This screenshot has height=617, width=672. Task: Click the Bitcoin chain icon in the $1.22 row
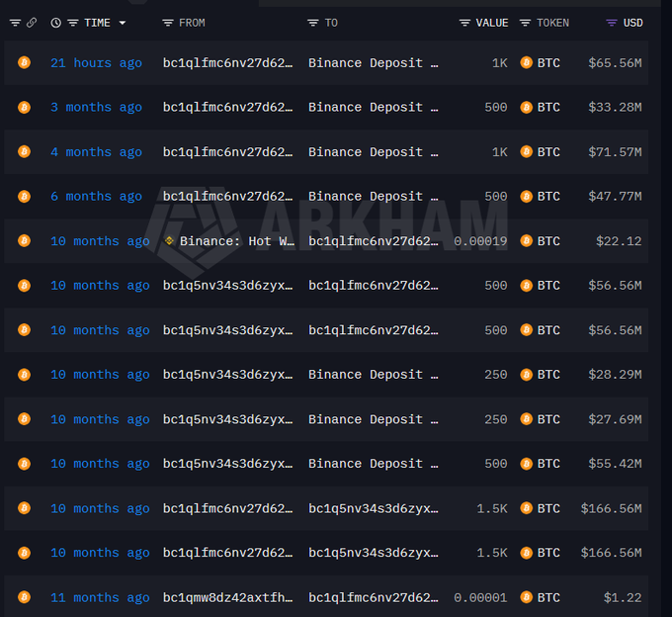tap(24, 597)
